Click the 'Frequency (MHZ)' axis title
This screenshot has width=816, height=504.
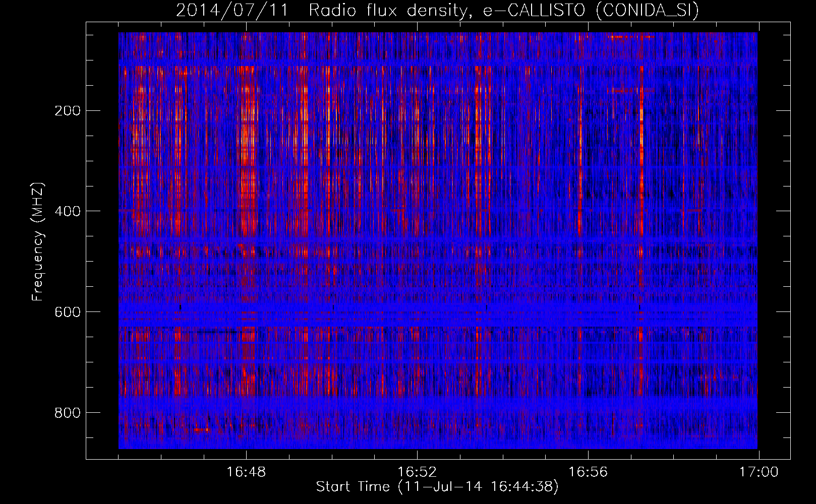click(x=38, y=241)
